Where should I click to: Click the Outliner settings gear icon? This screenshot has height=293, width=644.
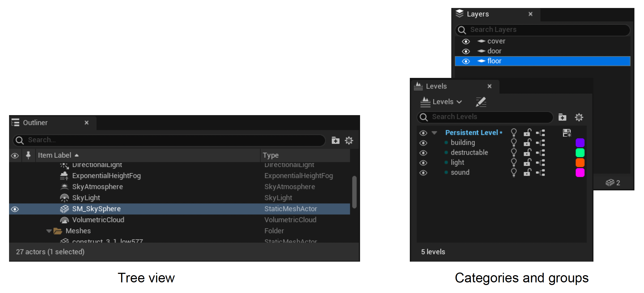349,140
